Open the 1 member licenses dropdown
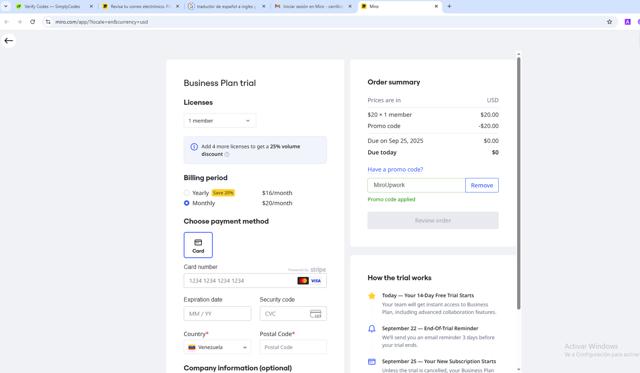 (x=220, y=121)
